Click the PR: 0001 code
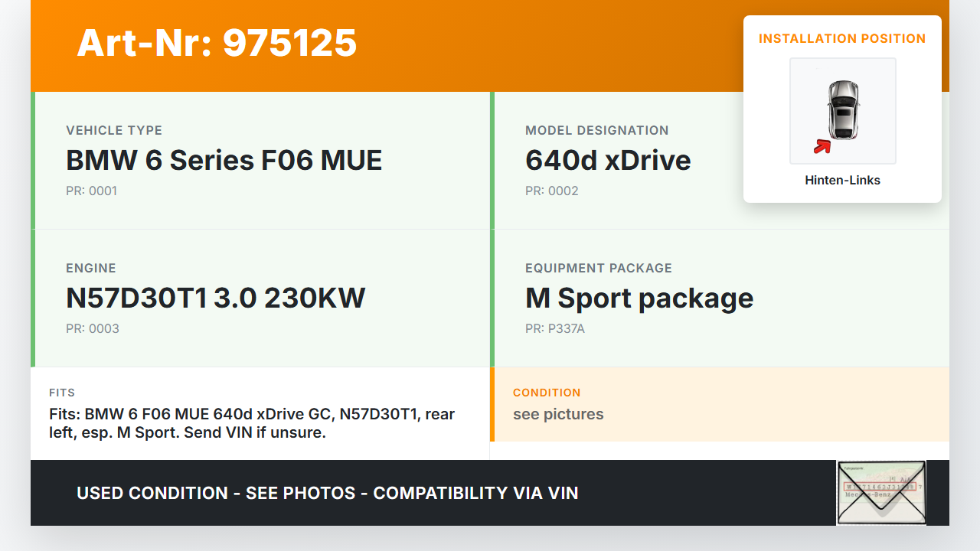 pos(91,191)
